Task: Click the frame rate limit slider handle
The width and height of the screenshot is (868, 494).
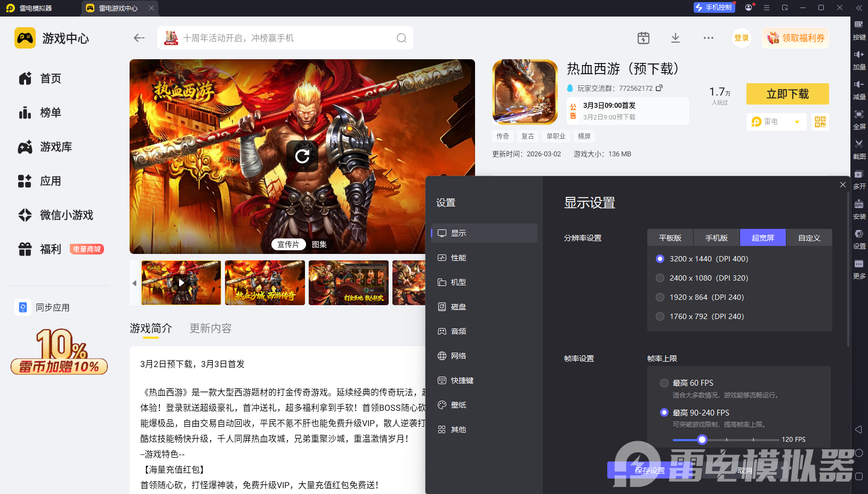Action: (702, 440)
